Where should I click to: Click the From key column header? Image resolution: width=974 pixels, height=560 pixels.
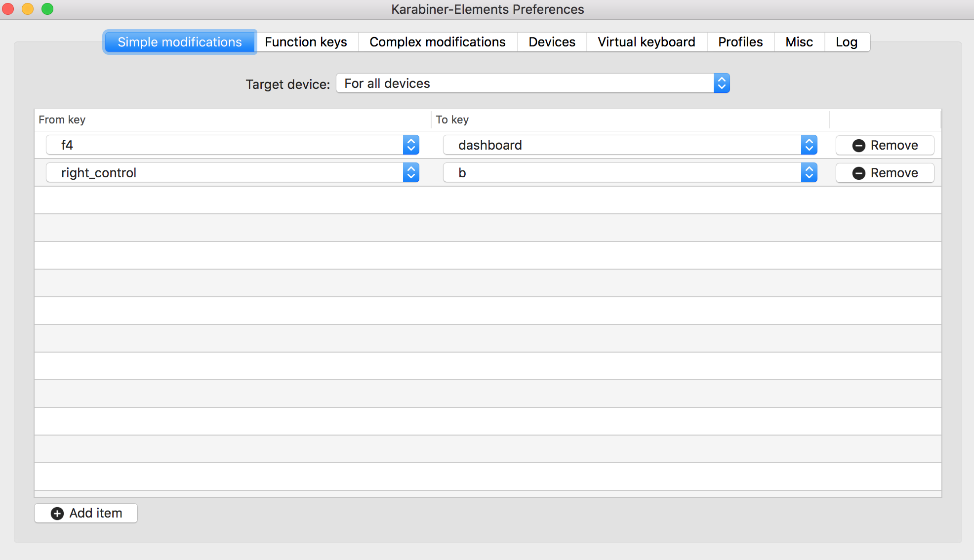62,120
